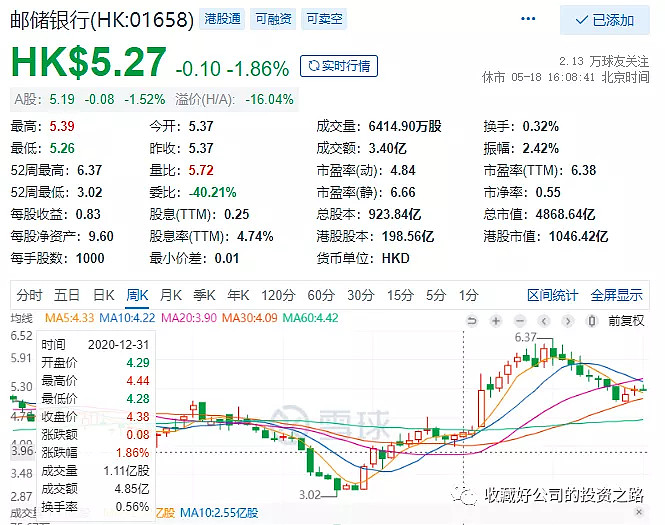Click the 委比 -40.21% value
The image size is (665, 525).
click(x=212, y=192)
